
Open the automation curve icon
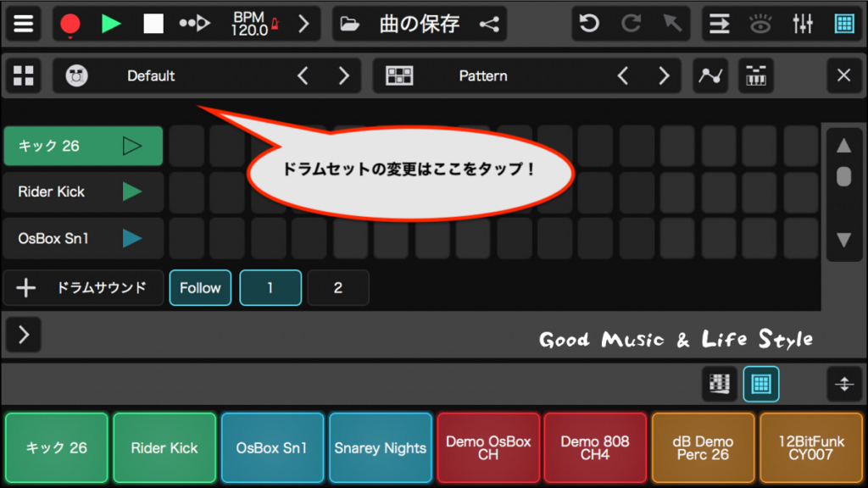pos(710,75)
